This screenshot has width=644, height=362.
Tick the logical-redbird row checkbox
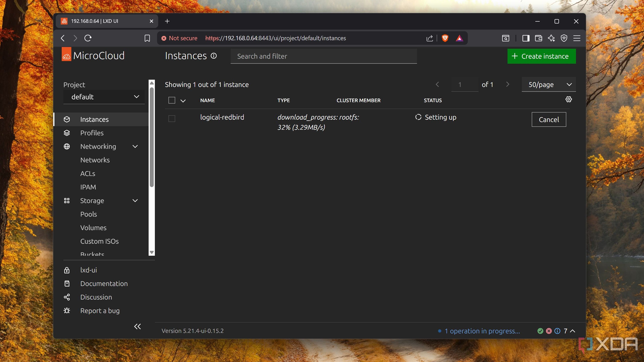(172, 118)
